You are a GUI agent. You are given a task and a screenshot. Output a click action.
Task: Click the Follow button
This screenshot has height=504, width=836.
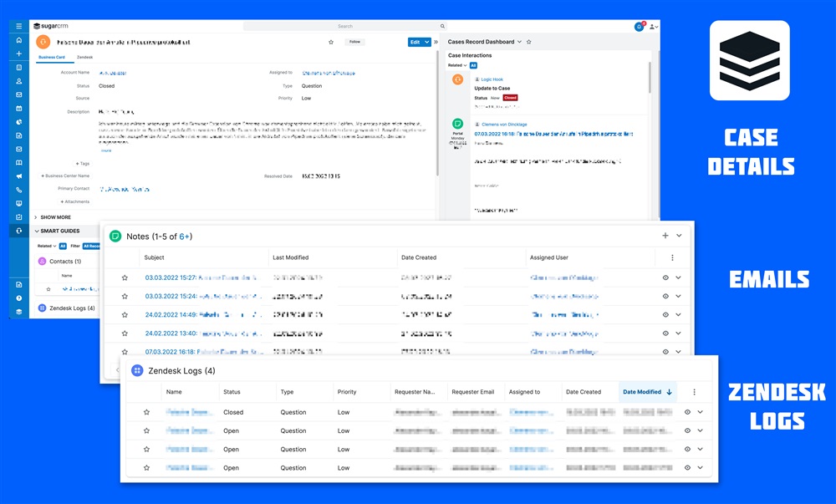(x=354, y=42)
